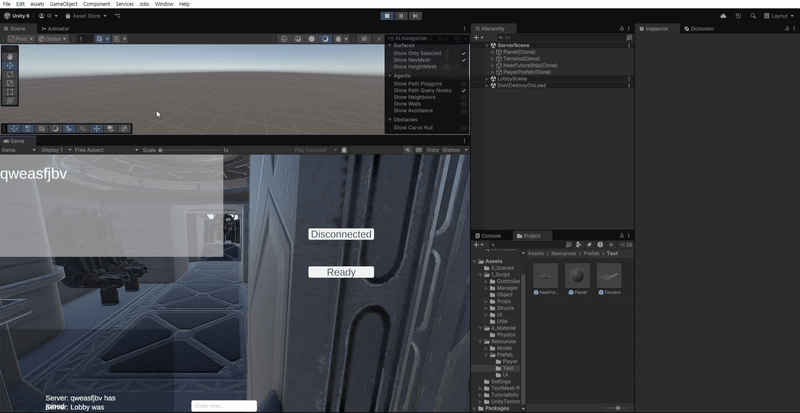Screen dimensions: 800x413
Task: Select the Move tool in Scene toolbar
Action: click(10, 65)
